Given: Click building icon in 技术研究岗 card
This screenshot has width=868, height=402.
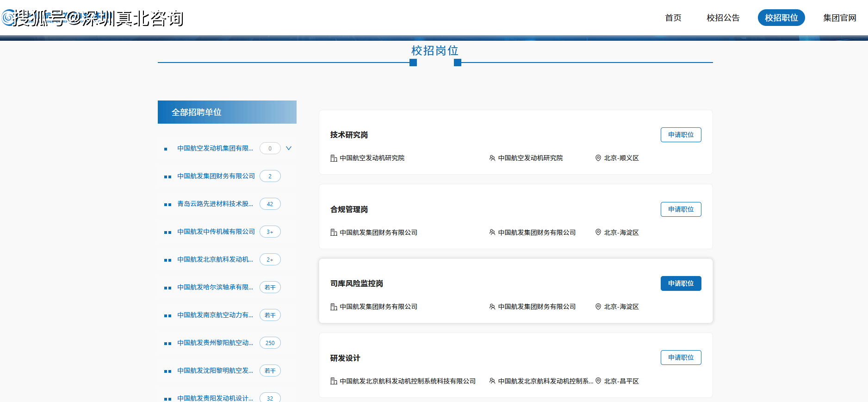Looking at the screenshot, I should point(334,158).
